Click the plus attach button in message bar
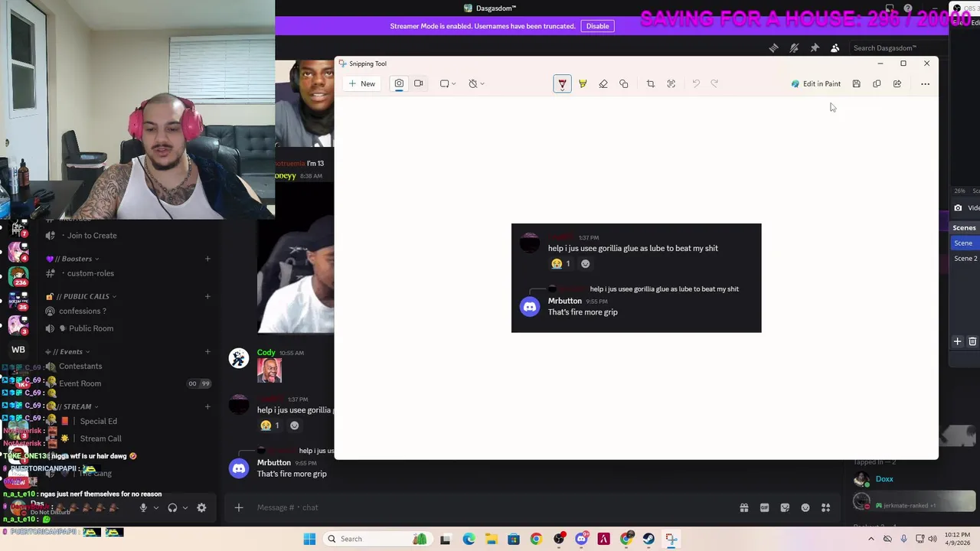The height and width of the screenshot is (551, 980). 239,507
